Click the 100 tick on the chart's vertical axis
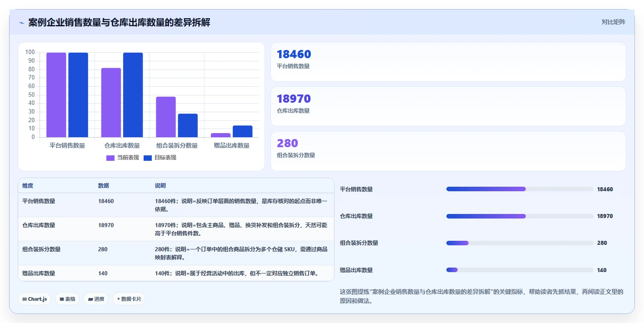The width and height of the screenshot is (644, 323). point(30,52)
